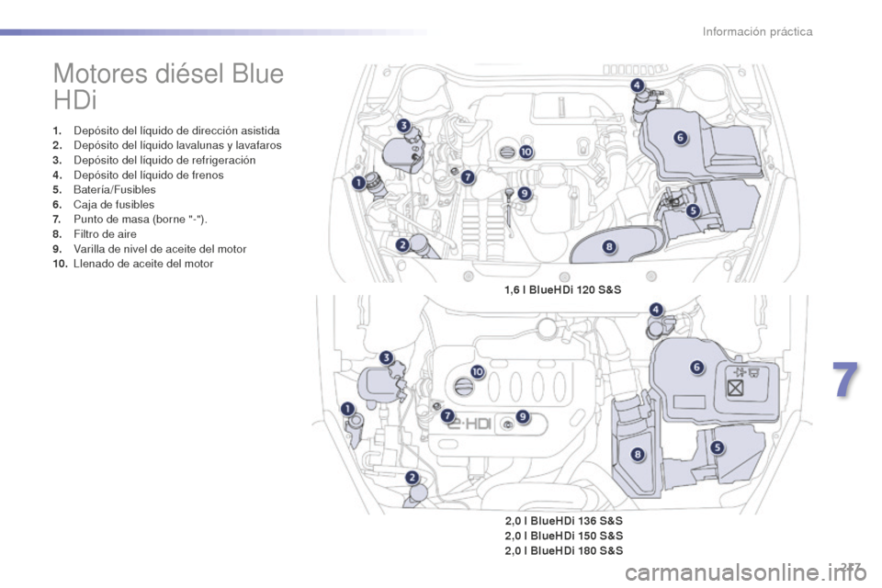Select 'Depósito del líquido de frenos'
The image size is (882, 588).
[149, 175]
